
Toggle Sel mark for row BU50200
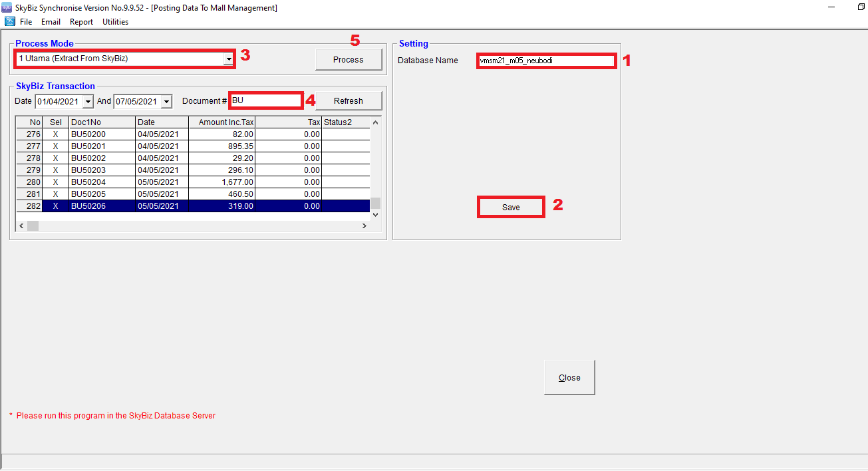coord(55,134)
